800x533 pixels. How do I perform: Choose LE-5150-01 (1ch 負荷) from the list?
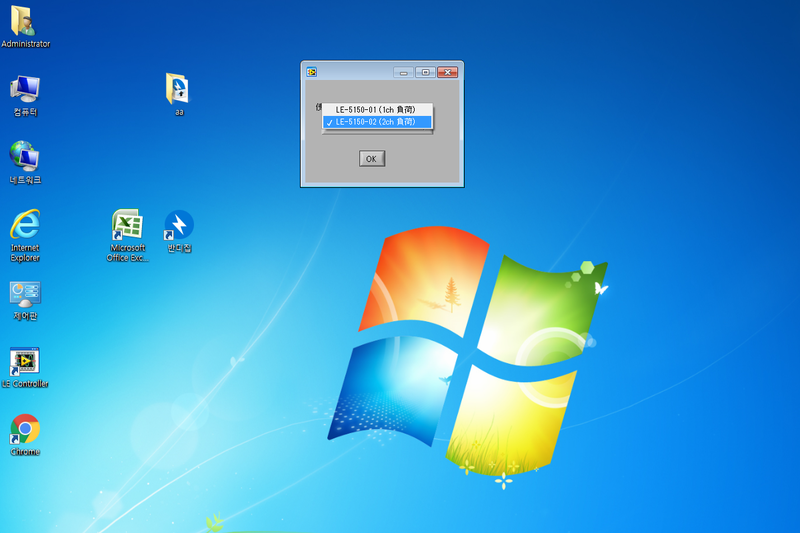375,109
